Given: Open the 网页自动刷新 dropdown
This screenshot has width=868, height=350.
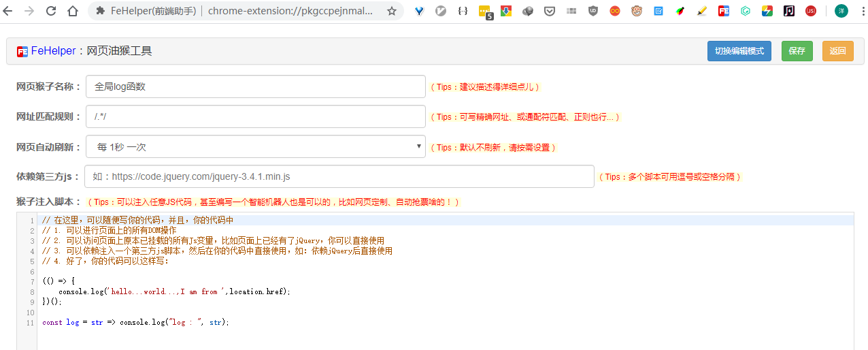Looking at the screenshot, I should point(255,146).
